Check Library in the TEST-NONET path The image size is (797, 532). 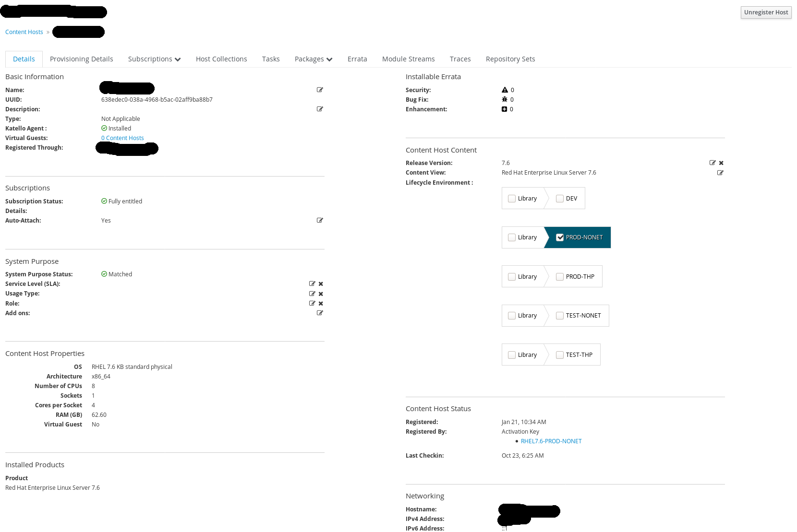click(x=512, y=316)
